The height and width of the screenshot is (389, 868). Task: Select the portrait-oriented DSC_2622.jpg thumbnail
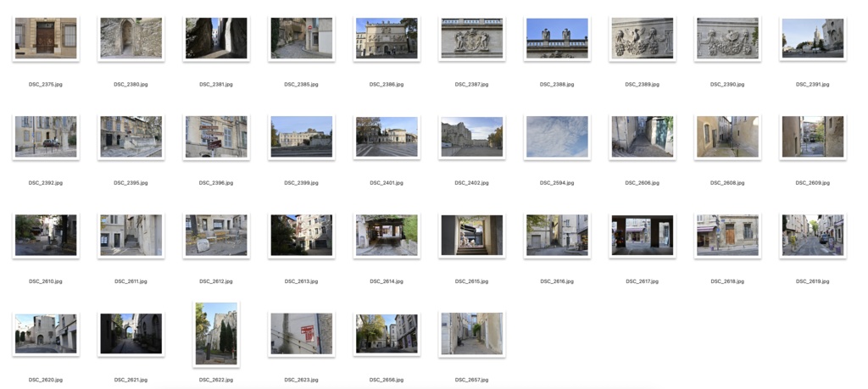pos(216,334)
